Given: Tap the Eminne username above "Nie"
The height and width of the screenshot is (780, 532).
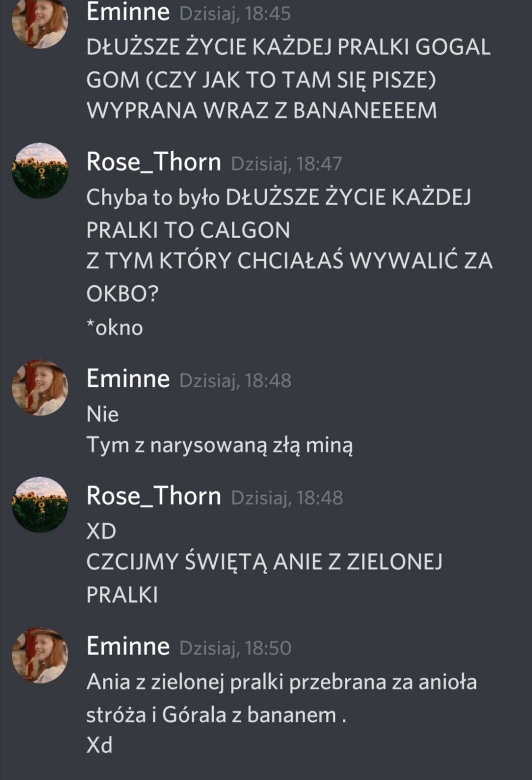Looking at the screenshot, I should point(128,379).
